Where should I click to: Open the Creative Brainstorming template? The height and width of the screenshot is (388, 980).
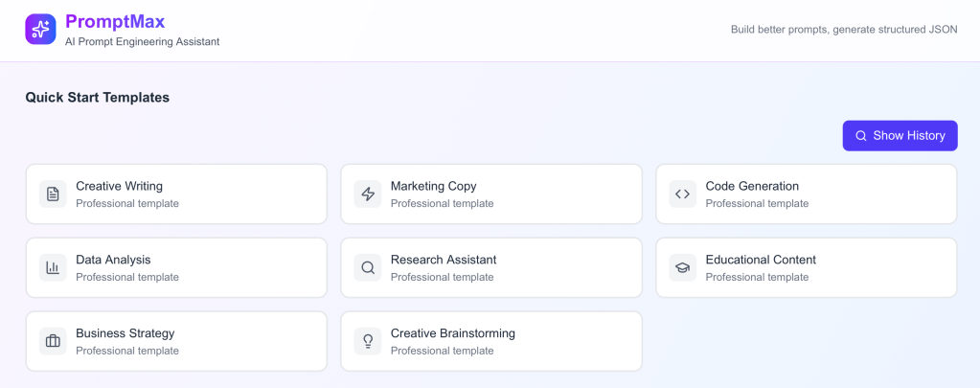491,341
